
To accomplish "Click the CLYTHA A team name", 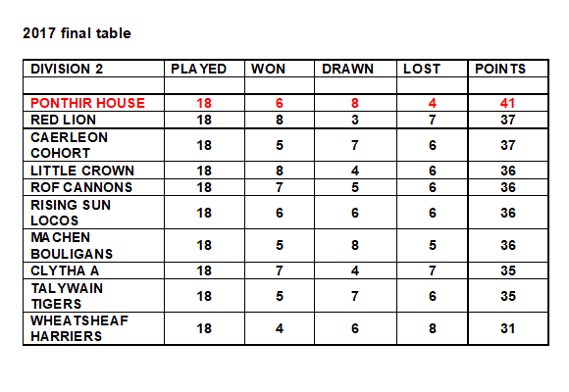I will click(x=65, y=270).
